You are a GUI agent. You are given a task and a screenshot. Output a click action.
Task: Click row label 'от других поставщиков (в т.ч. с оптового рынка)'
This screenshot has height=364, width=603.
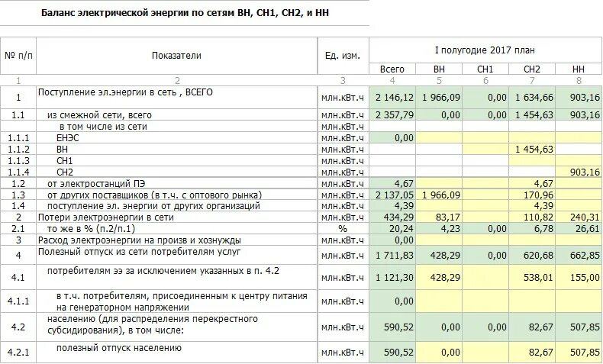pyautogui.click(x=155, y=195)
